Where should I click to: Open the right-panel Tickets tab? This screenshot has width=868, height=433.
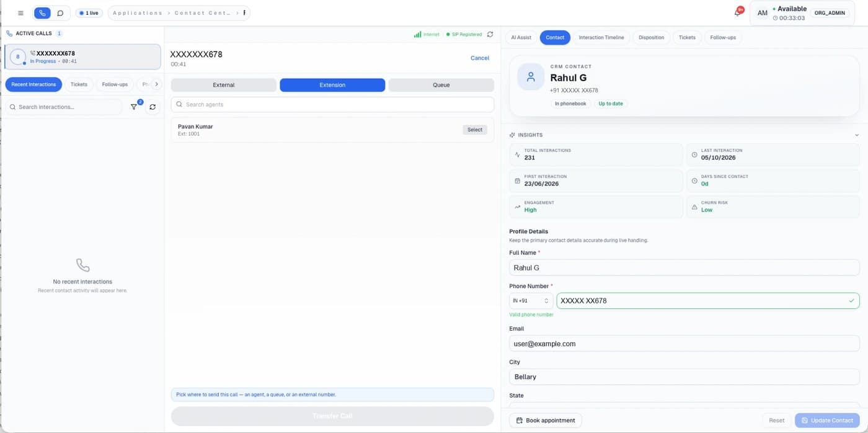[687, 37]
